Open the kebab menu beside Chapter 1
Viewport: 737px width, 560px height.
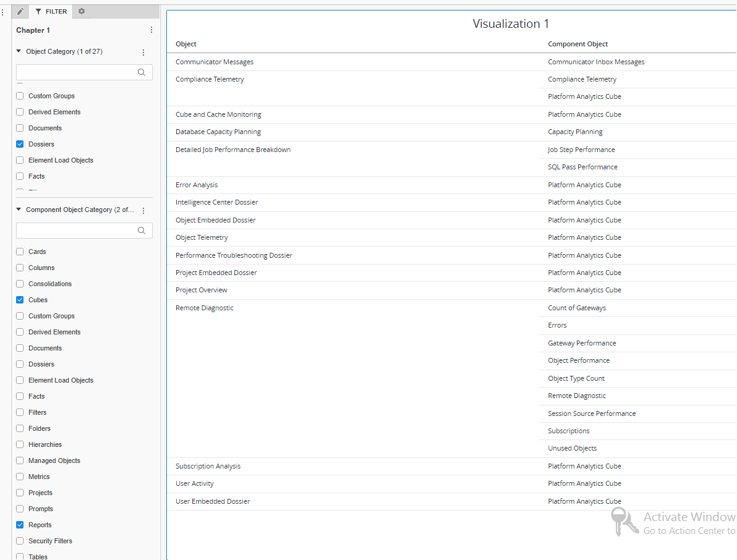click(151, 29)
